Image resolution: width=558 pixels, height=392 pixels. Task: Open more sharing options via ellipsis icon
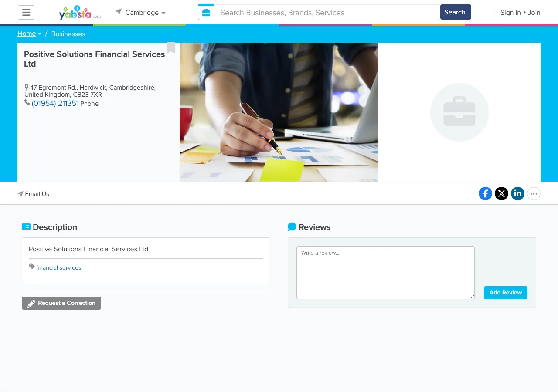[534, 193]
